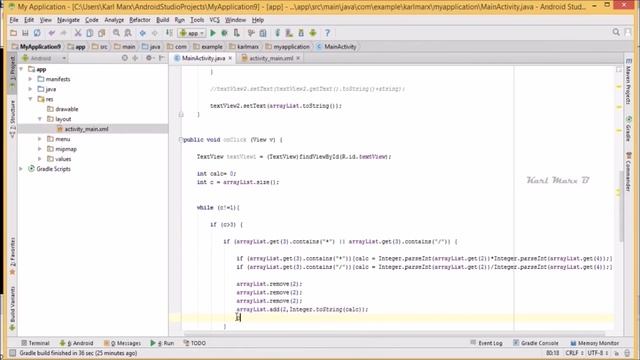Click the Paste toolbar icon
The image size is (640, 360).
(x=102, y=33)
